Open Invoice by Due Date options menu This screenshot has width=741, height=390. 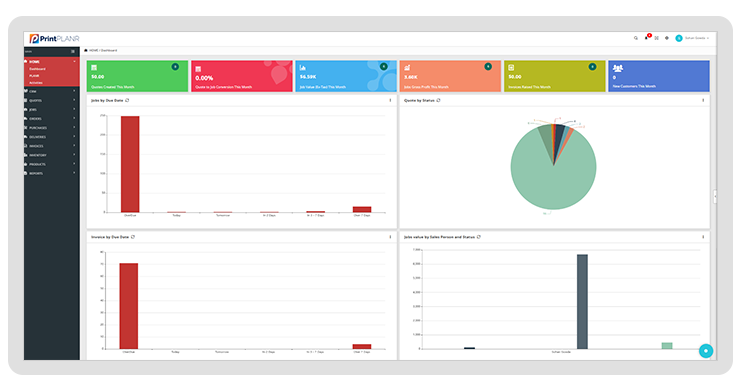pos(390,237)
